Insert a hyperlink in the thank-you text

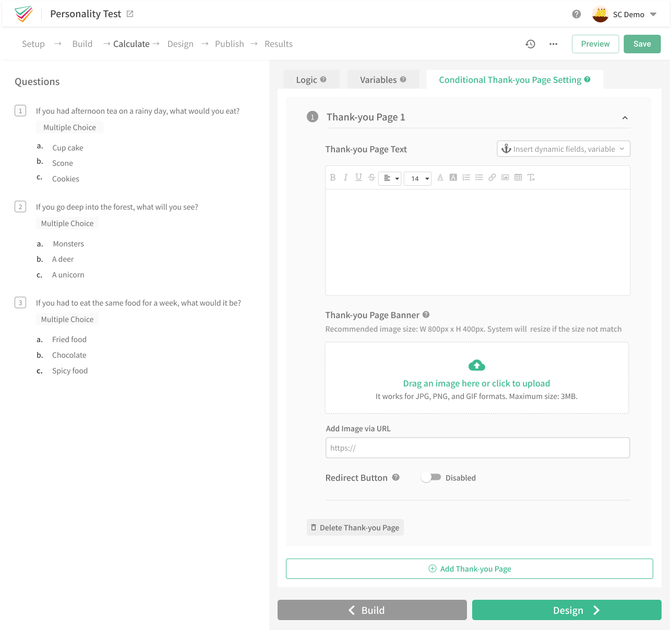point(492,177)
